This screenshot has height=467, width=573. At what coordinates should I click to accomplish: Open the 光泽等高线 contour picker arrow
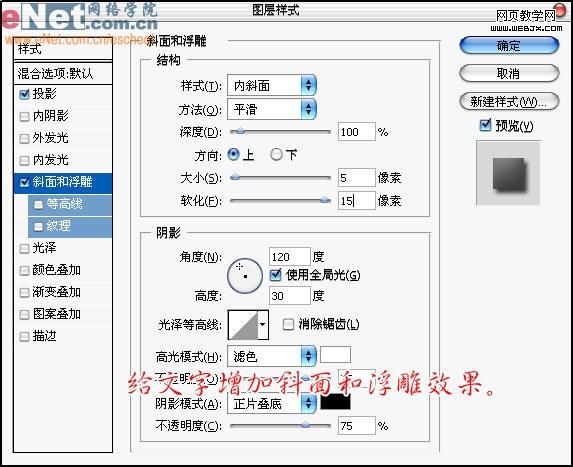click(263, 325)
